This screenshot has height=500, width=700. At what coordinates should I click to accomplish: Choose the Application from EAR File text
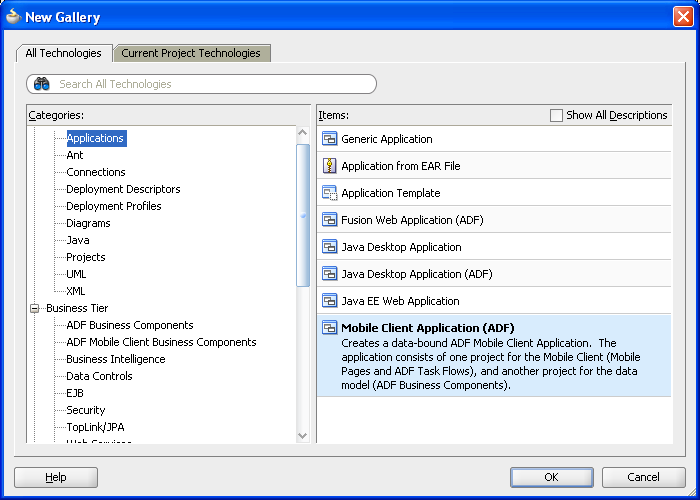pos(401,166)
